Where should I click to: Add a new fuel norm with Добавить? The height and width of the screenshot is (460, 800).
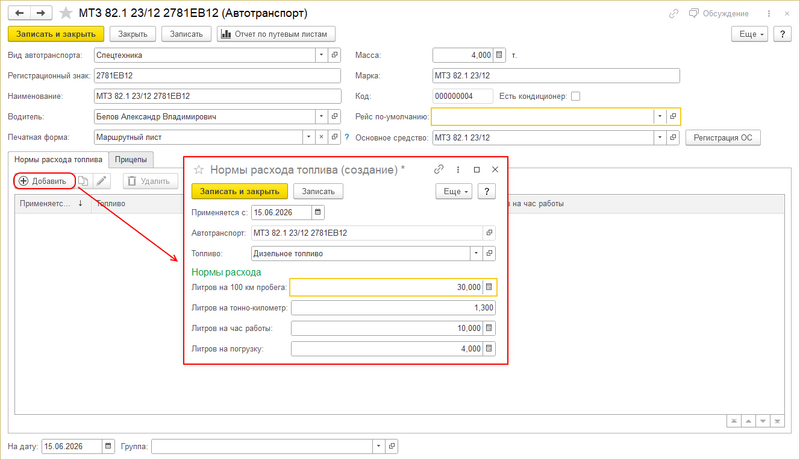click(x=44, y=181)
